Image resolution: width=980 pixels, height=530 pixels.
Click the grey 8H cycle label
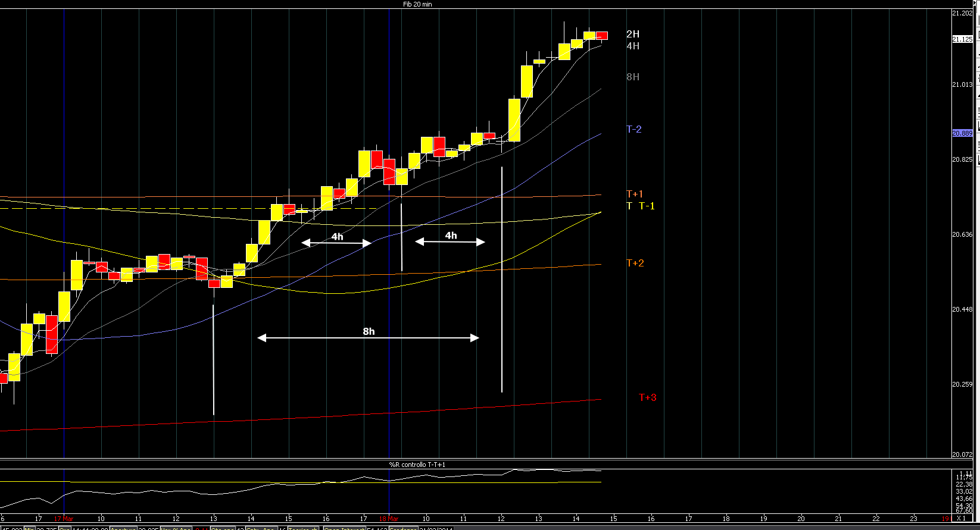(633, 77)
